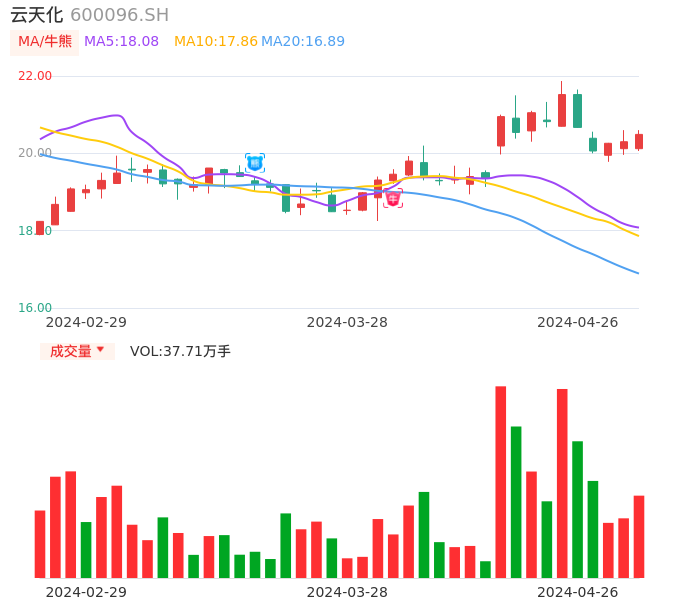Click the stock name 云天化

[x=37, y=15]
